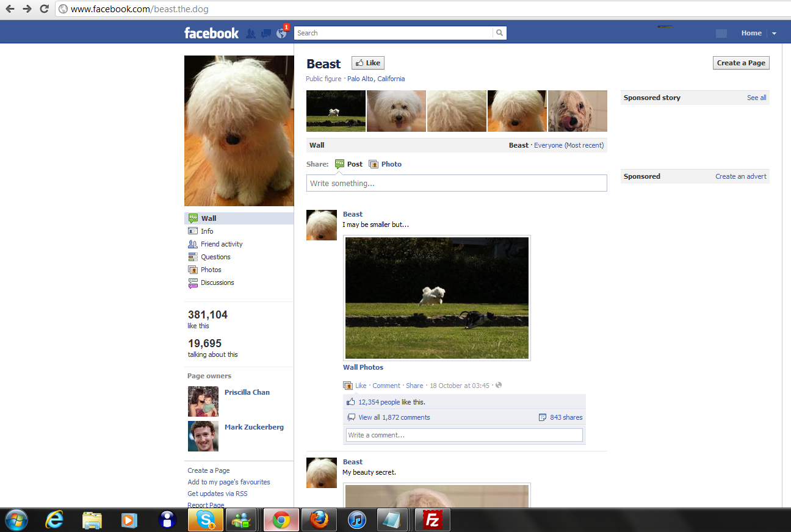791x532 pixels.
Task: Like the Beast page with the Like button
Action: (x=368, y=63)
